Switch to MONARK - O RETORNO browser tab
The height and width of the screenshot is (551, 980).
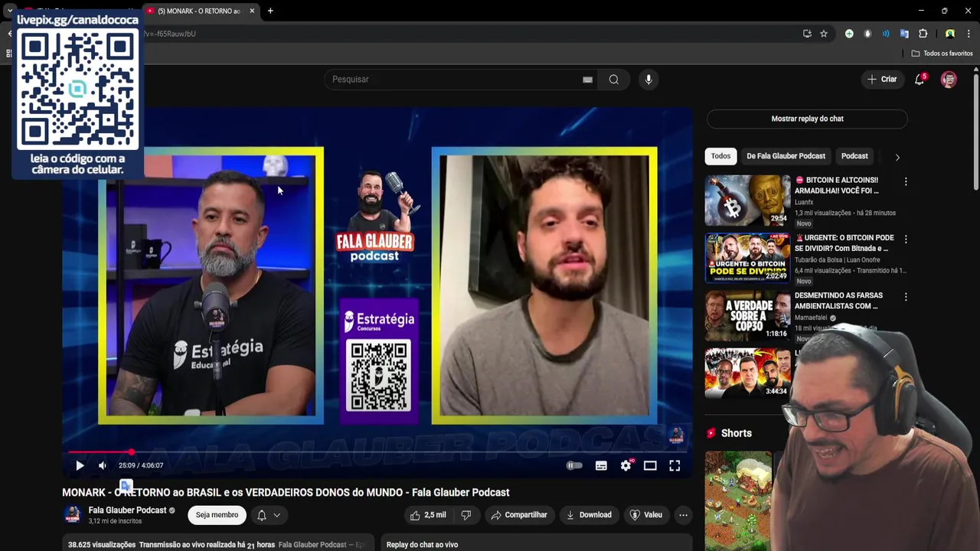[x=199, y=11]
